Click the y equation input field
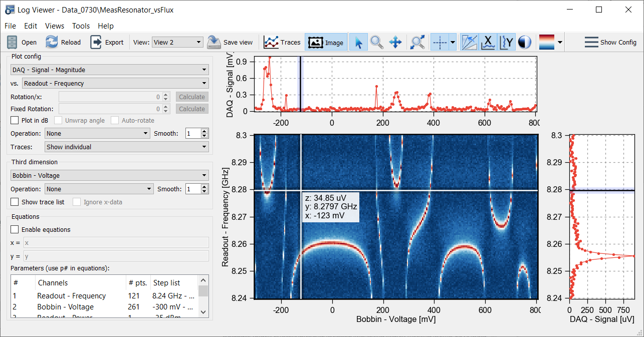Viewport: 644px width, 337px height. tap(115, 256)
